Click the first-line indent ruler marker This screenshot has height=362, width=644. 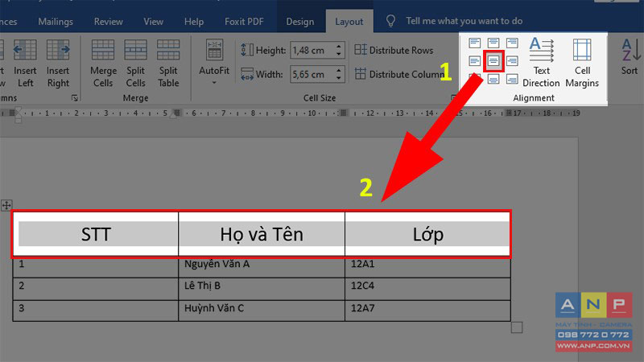(x=18, y=110)
